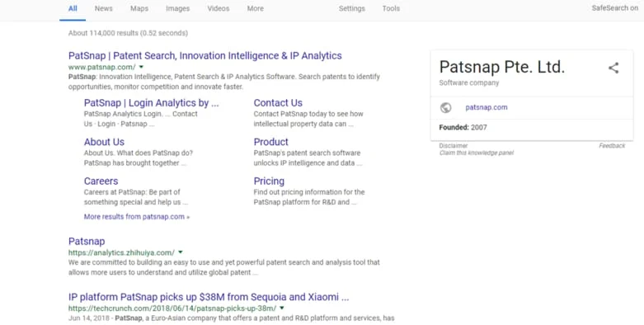Share the Patsnap Pte. Ltd. knowledge panel
The height and width of the screenshot is (325, 644).
coord(613,68)
